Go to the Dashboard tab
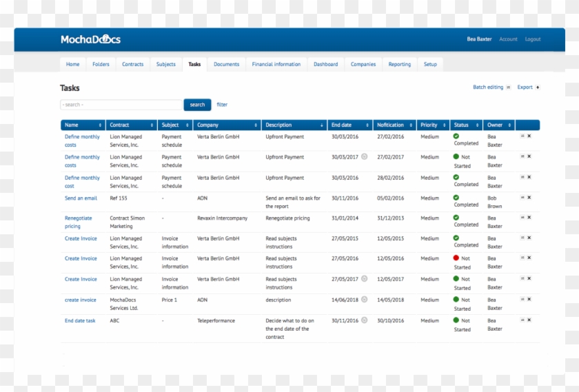This screenshot has width=579, height=392. [x=325, y=64]
